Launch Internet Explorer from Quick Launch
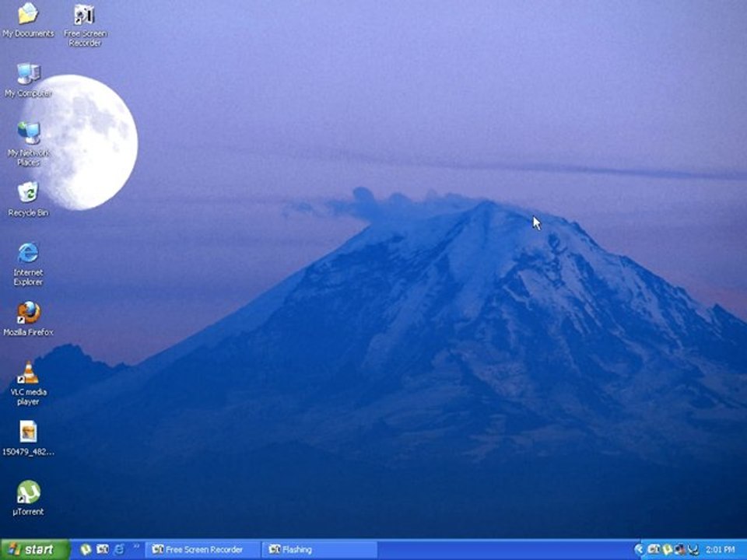Image resolution: width=747 pixels, height=560 pixels. [119, 550]
